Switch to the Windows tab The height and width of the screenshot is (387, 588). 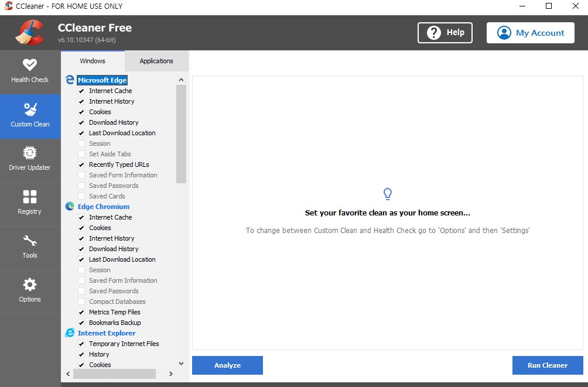[x=93, y=61]
